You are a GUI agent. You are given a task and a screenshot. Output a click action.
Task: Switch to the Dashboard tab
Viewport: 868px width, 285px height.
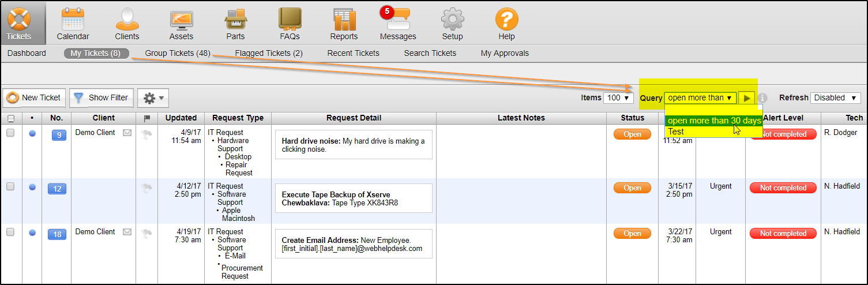[27, 53]
